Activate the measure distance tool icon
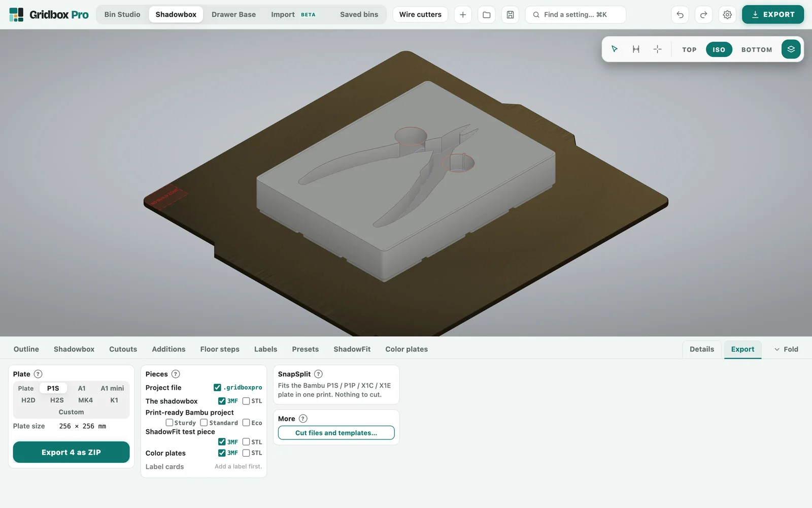 coord(636,49)
